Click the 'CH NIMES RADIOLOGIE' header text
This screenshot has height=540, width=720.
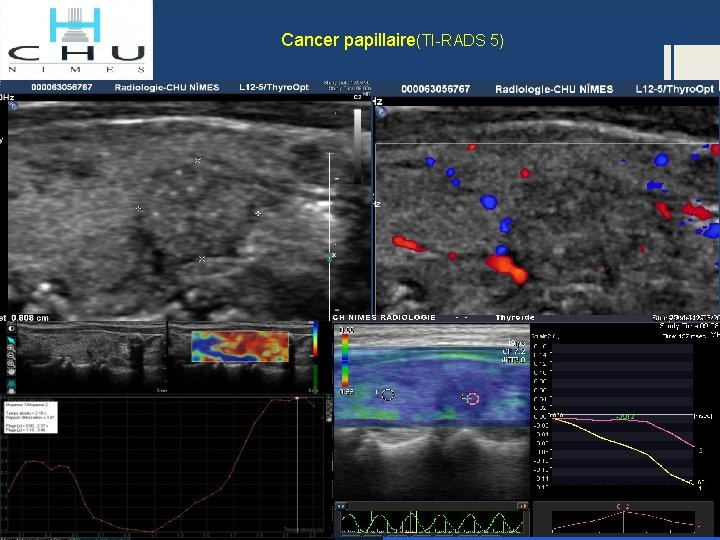point(384,317)
